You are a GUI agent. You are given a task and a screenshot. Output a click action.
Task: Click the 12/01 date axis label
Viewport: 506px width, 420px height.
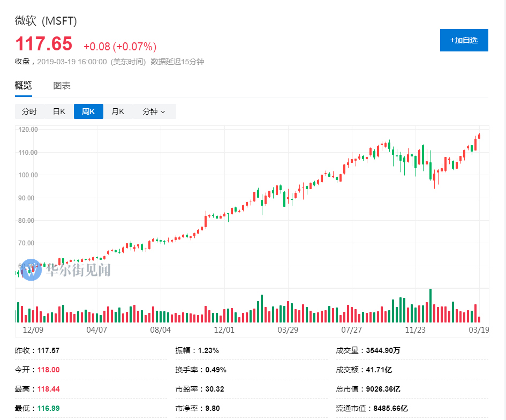pyautogui.click(x=224, y=330)
